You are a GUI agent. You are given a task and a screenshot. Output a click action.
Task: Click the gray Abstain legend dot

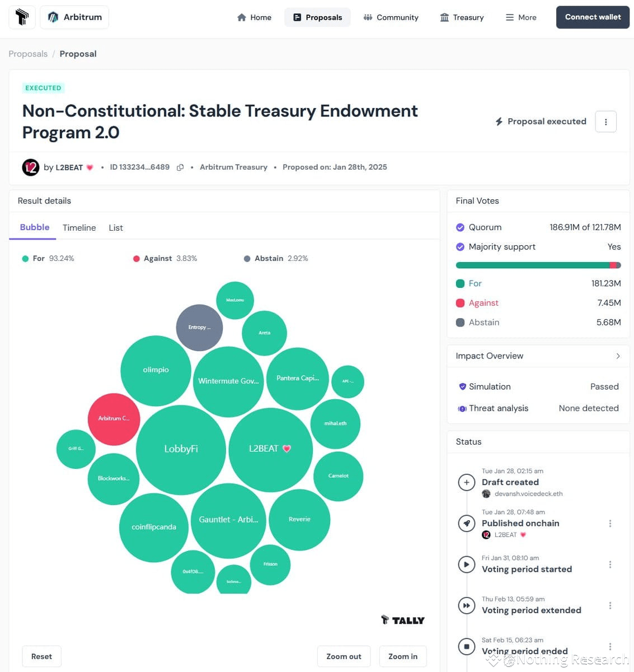coord(247,259)
